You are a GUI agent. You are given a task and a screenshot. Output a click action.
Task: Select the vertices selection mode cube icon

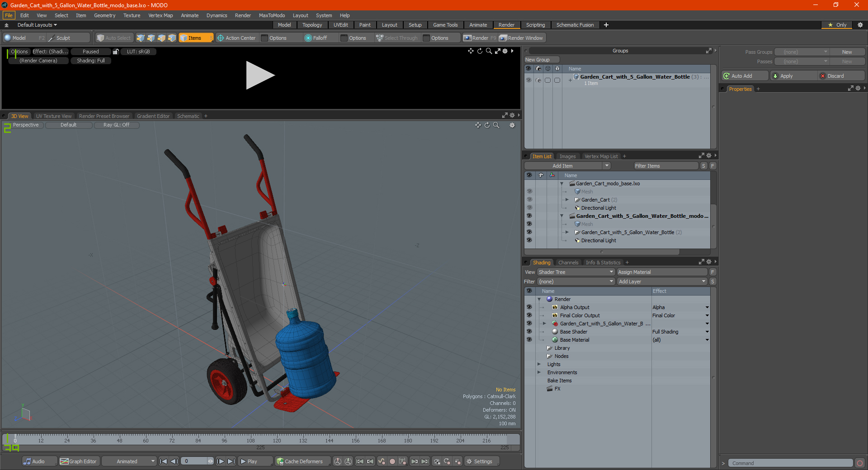[x=141, y=38]
